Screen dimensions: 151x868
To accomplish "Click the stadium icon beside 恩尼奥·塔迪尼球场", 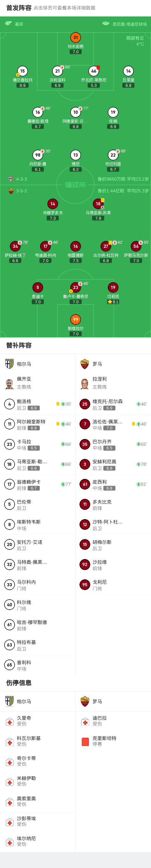I will click(106, 23).
